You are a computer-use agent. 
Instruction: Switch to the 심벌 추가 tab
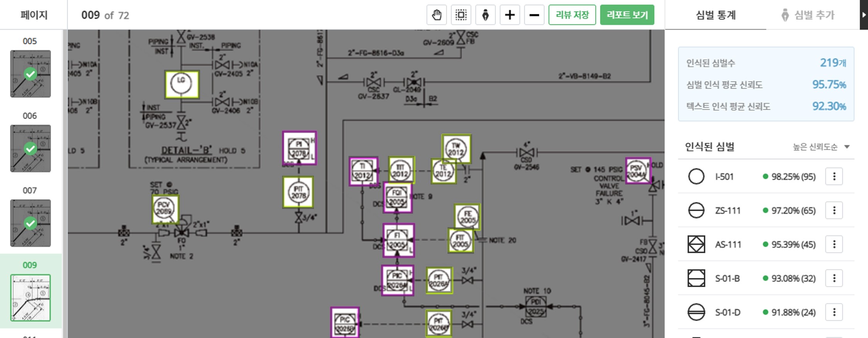[x=808, y=15]
